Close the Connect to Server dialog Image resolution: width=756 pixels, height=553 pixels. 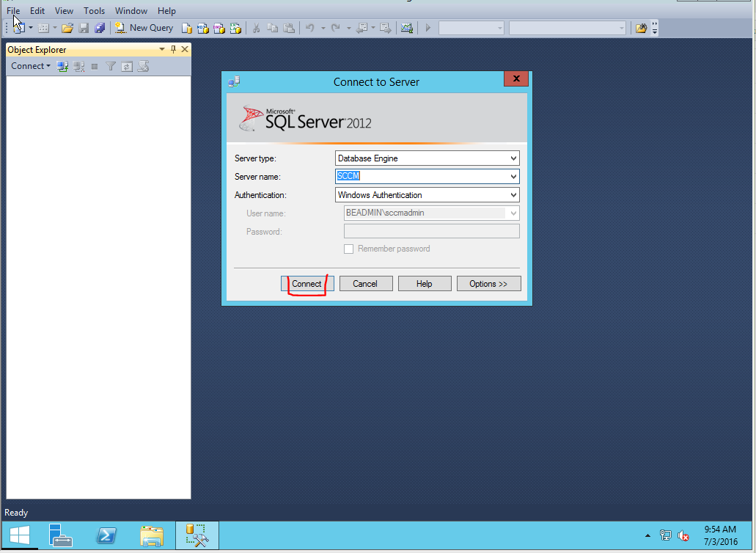[x=516, y=78]
